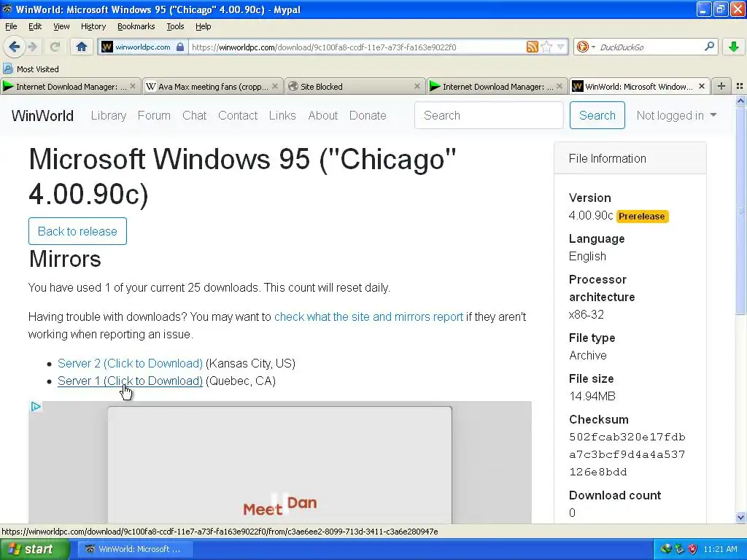
Task: Click the site identity padlock icon
Action: click(180, 47)
